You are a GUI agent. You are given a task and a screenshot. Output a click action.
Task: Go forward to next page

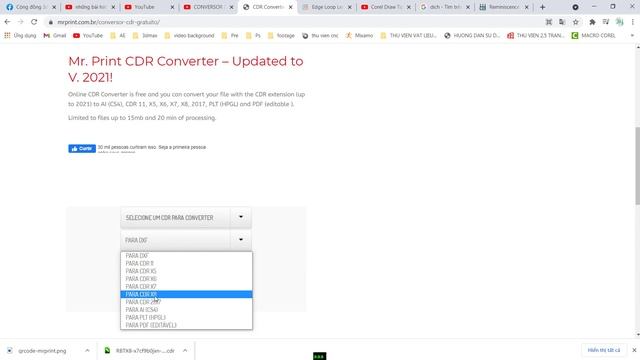[x=20, y=22]
